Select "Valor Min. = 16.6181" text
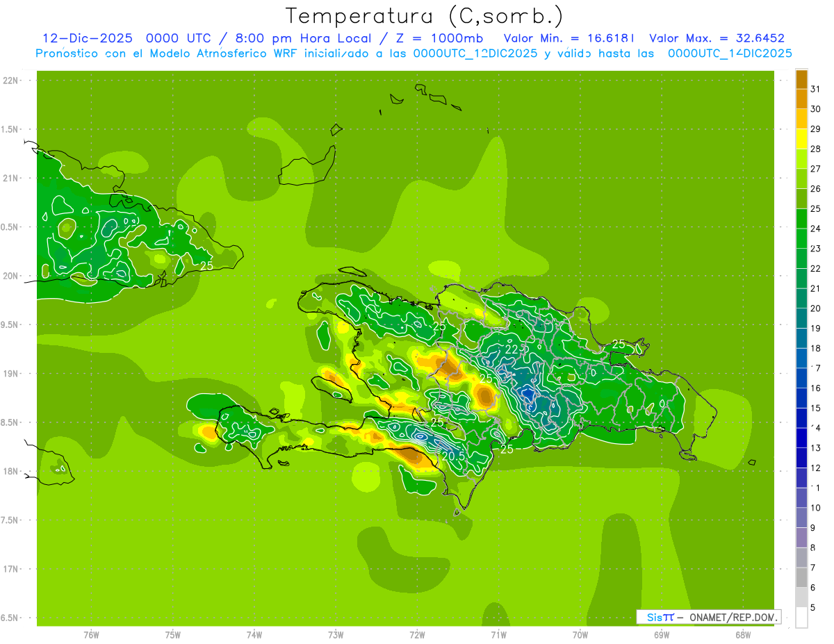The image size is (834, 644). point(569,38)
